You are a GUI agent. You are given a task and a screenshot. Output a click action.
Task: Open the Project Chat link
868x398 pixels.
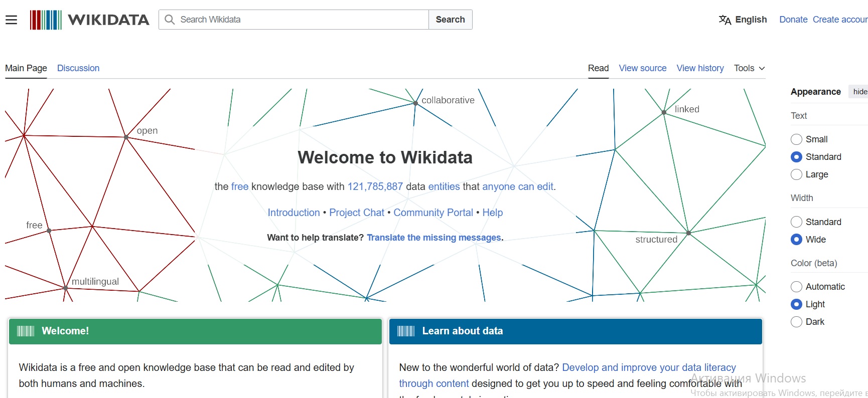357,213
